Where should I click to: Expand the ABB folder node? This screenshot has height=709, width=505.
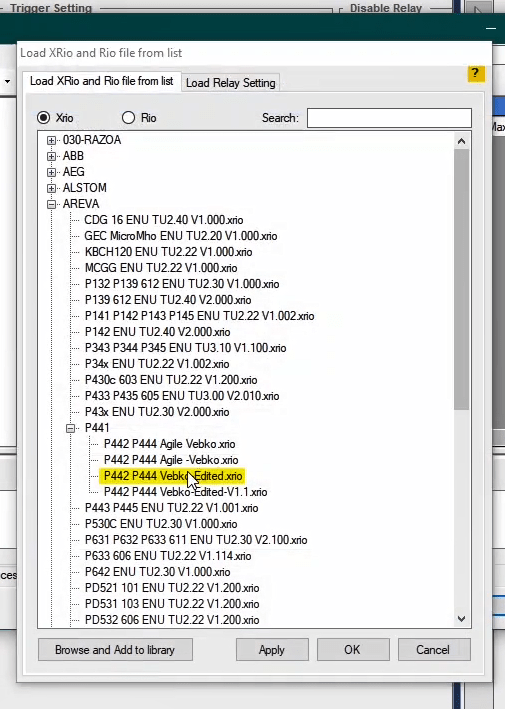click(52, 156)
